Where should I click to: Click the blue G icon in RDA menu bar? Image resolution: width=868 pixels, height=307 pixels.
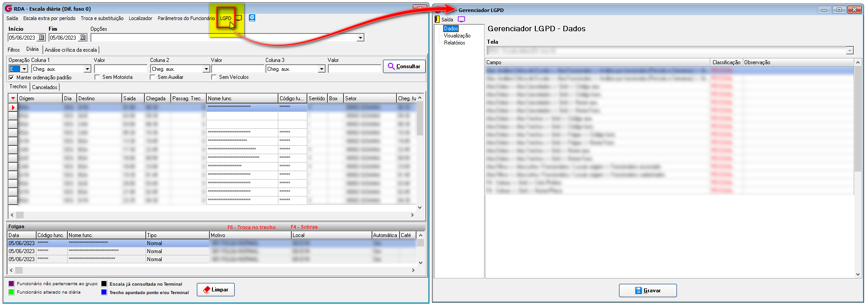coord(252,18)
